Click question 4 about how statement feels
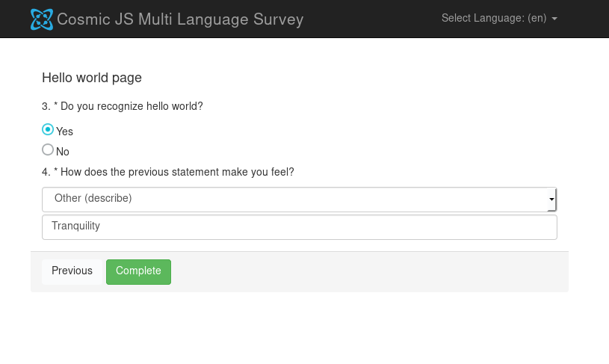Image resolution: width=609 pixels, height=364 pixels. coord(177,172)
